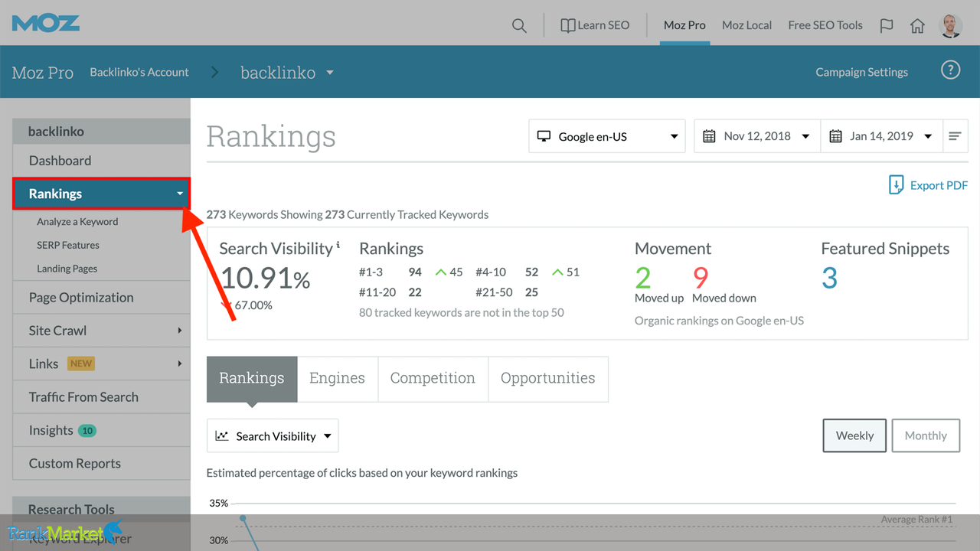Click the home icon

917,25
